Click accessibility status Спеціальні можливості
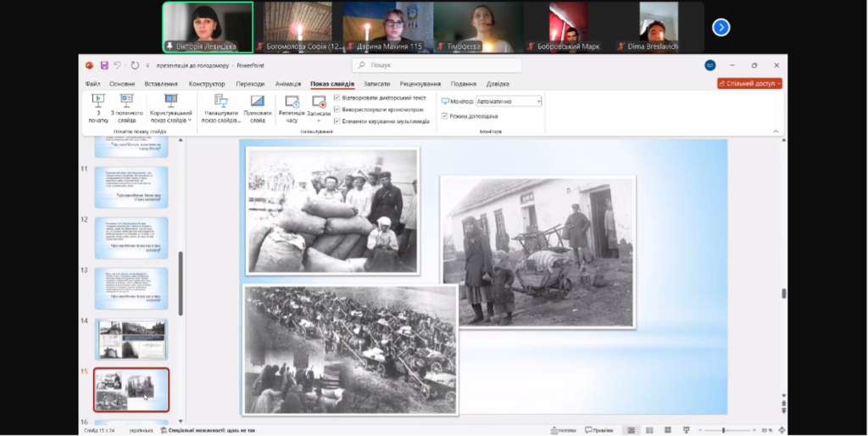Screen dimensions: 868x436 (x=208, y=430)
